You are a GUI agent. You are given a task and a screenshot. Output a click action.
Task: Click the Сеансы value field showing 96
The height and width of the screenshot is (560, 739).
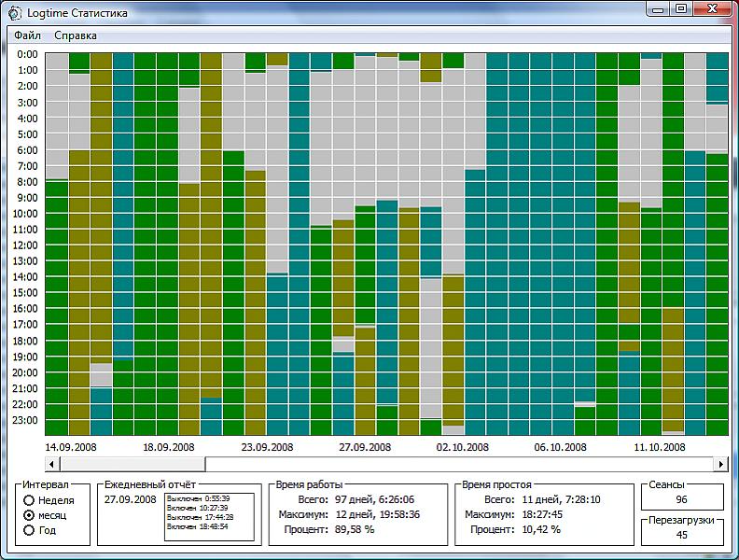pos(682,500)
